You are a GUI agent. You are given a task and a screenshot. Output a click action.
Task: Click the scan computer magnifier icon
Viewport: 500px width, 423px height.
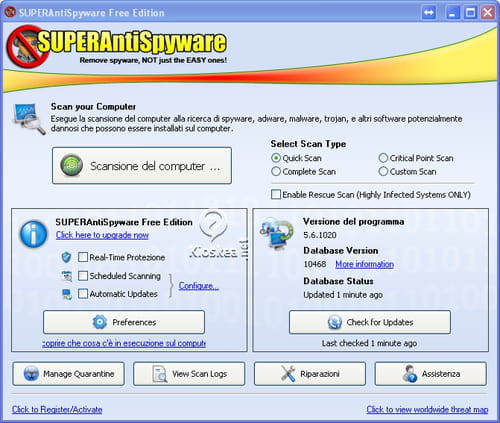29,119
